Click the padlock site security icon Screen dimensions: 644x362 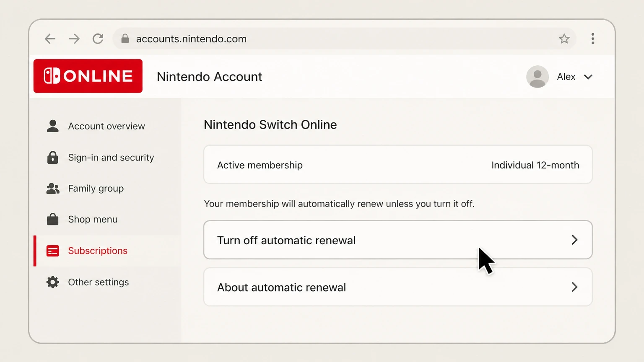coord(125,39)
